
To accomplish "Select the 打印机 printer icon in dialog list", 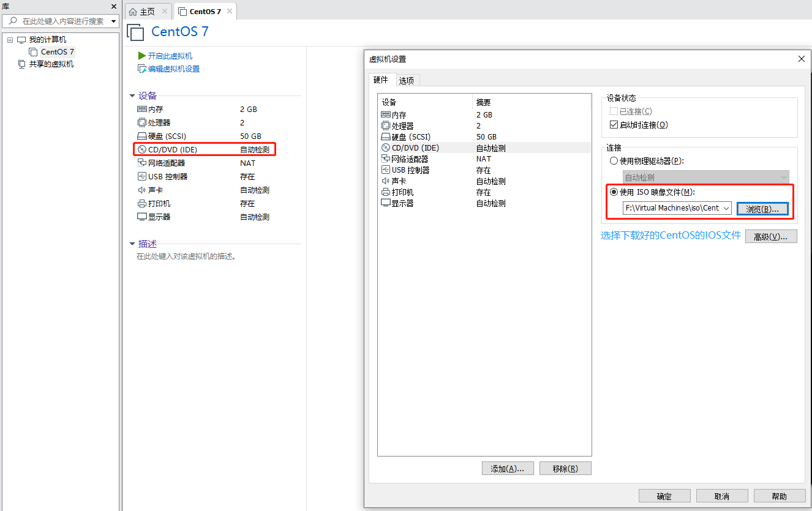I will tap(385, 192).
